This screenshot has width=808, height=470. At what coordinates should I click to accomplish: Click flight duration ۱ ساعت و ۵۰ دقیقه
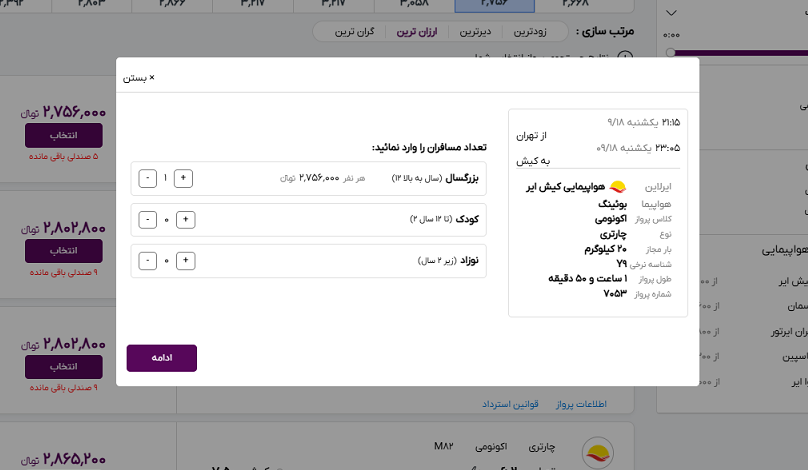[x=587, y=279]
